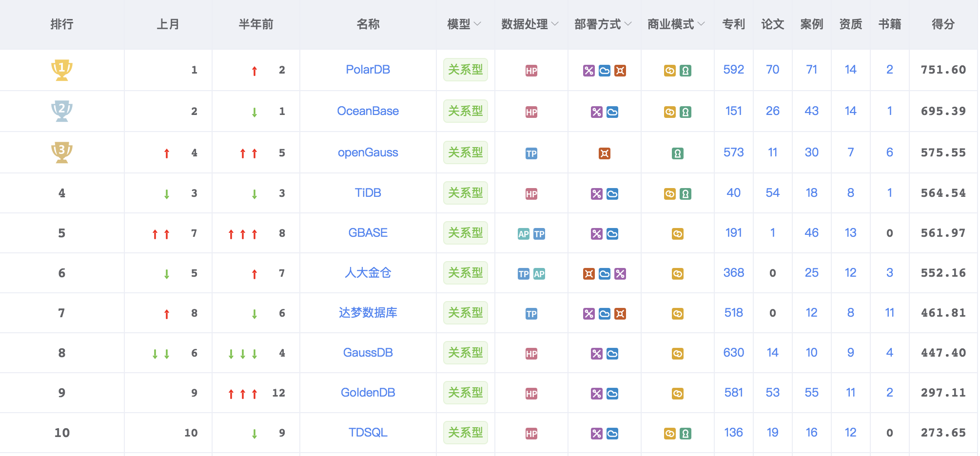This screenshot has width=980, height=456.
Task: Open the TDSQL database link
Action: 368,433
